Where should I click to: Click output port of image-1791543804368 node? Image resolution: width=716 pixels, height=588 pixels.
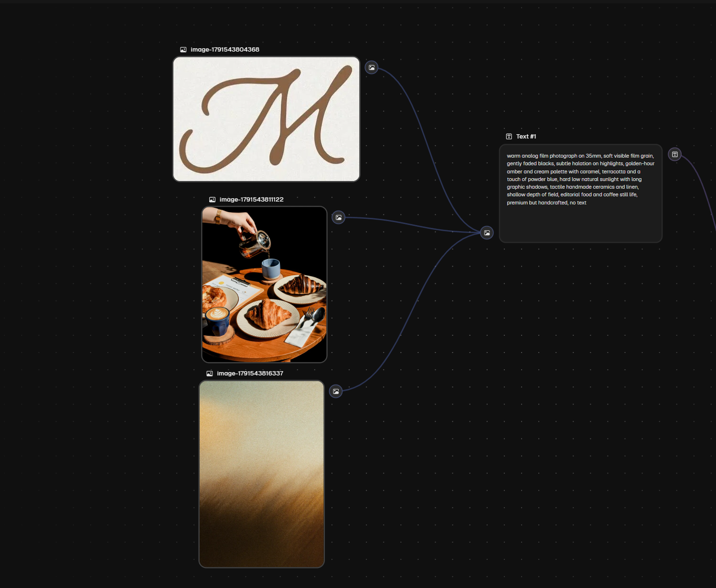point(372,67)
